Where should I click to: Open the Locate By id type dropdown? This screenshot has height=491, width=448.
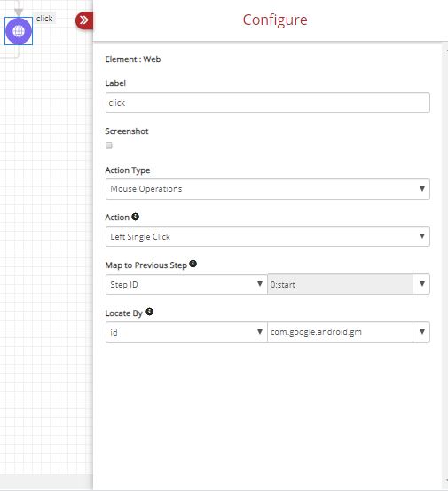(186, 332)
